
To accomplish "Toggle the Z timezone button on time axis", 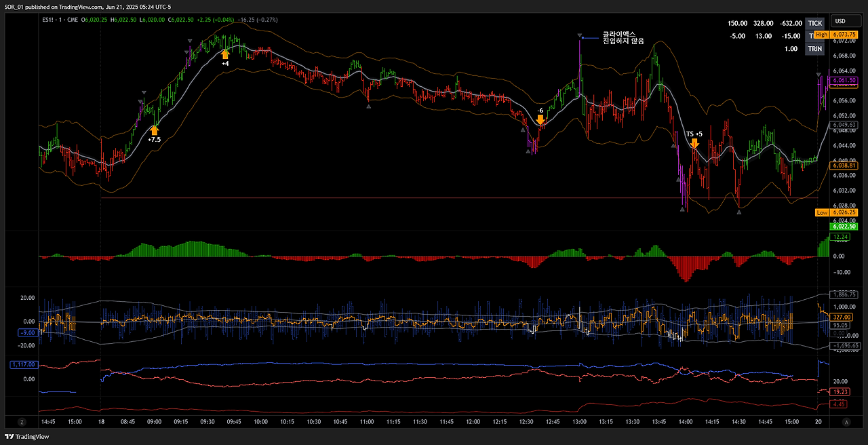I will pyautogui.click(x=22, y=422).
